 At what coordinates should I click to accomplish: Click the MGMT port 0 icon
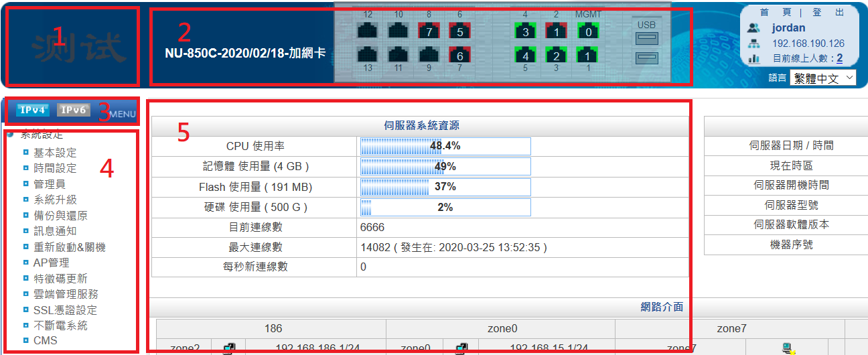588,31
